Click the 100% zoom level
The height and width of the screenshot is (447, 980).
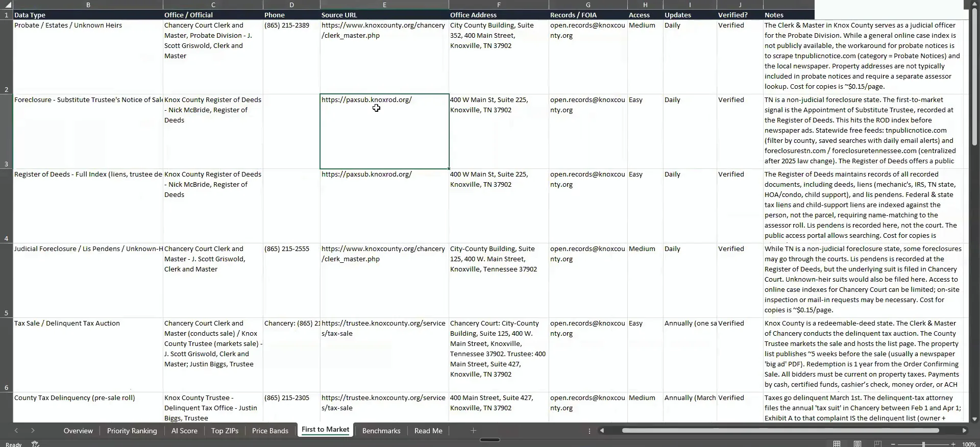[969, 444]
